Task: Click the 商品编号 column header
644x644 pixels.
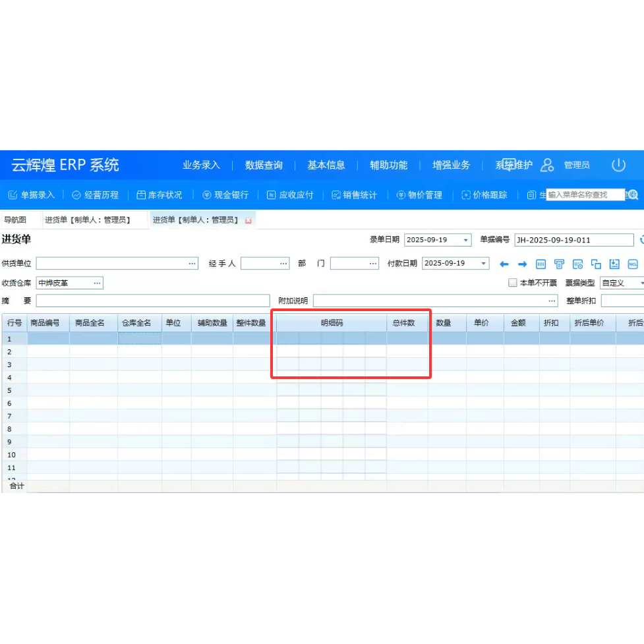Action: coord(48,323)
